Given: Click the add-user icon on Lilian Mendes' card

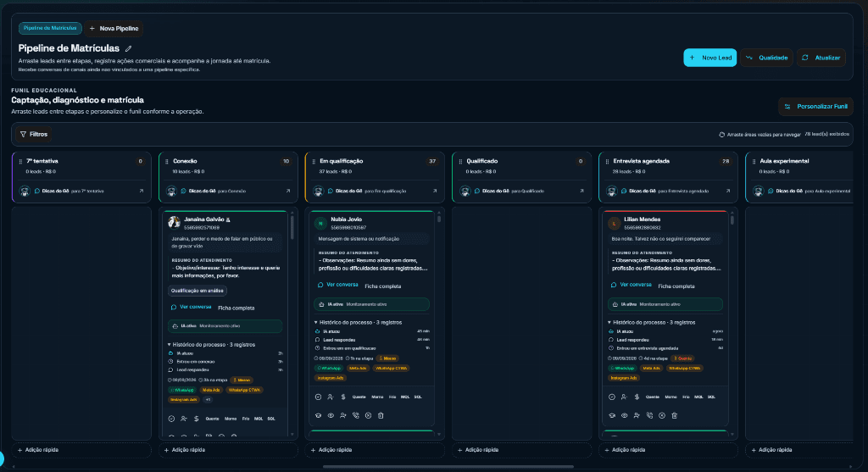Looking at the screenshot, I should coord(637,415).
